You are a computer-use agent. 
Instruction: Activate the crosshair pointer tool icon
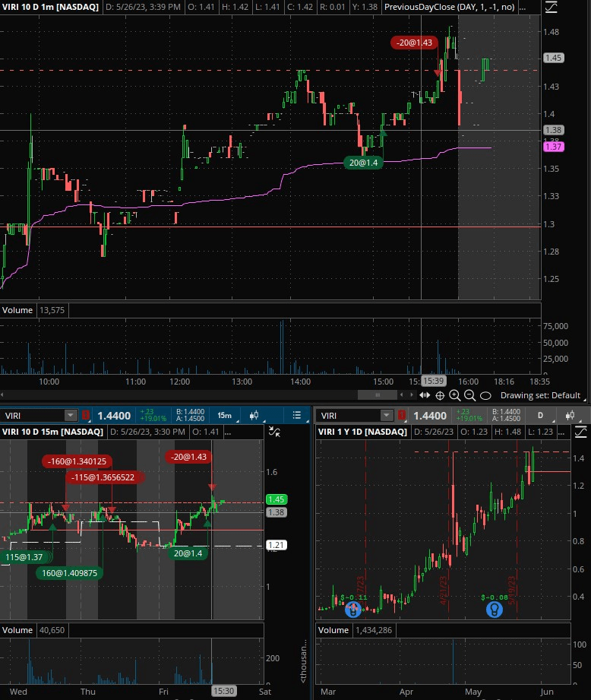(x=440, y=395)
